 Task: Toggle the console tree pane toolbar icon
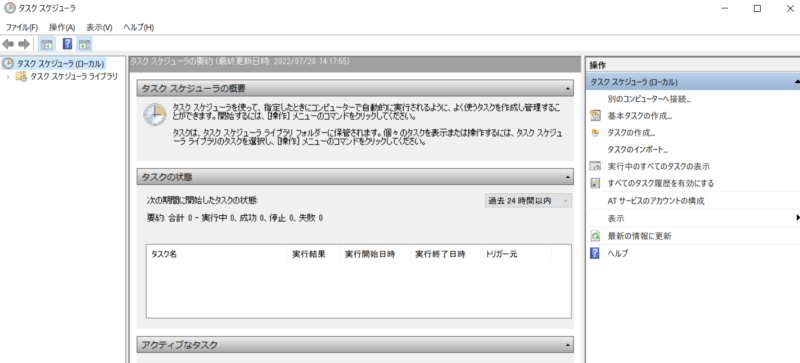click(46, 44)
